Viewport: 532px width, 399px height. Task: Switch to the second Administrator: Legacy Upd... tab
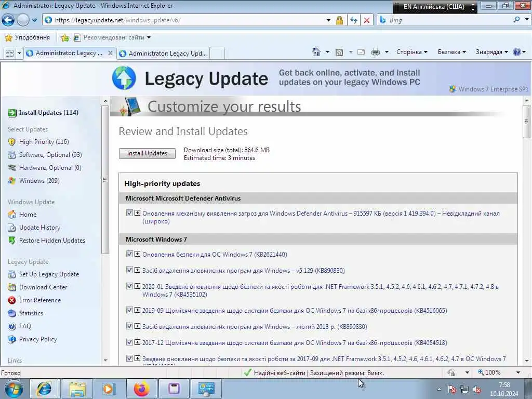pos(163,54)
